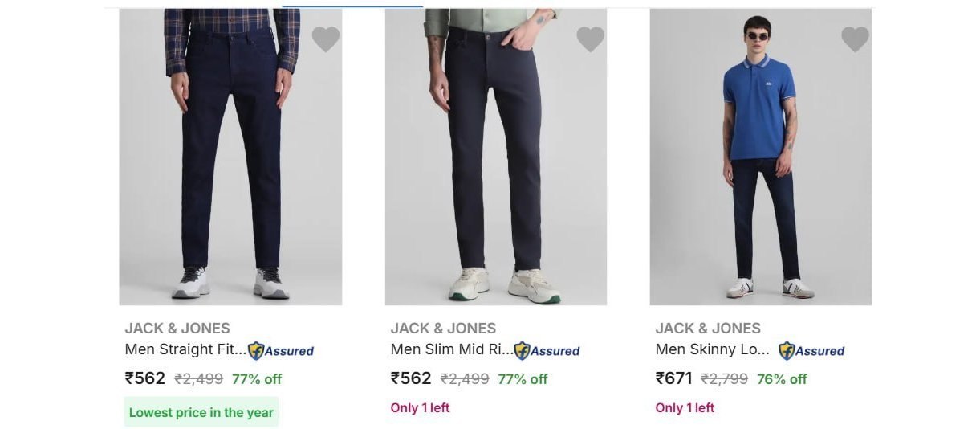980x429 pixels.
Task: Click ₹562 price of Men Straight Fit jeans
Action: (144, 378)
